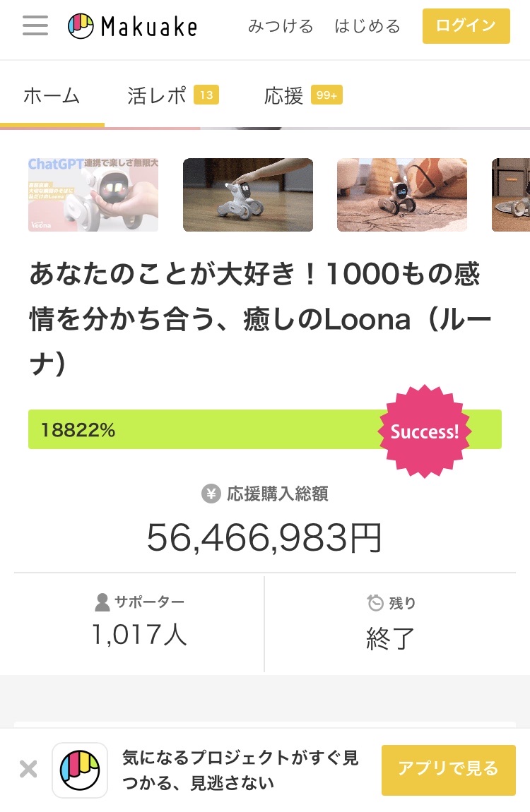Click the supporter person icon
Image resolution: width=530 pixels, height=812 pixels.
tap(102, 602)
